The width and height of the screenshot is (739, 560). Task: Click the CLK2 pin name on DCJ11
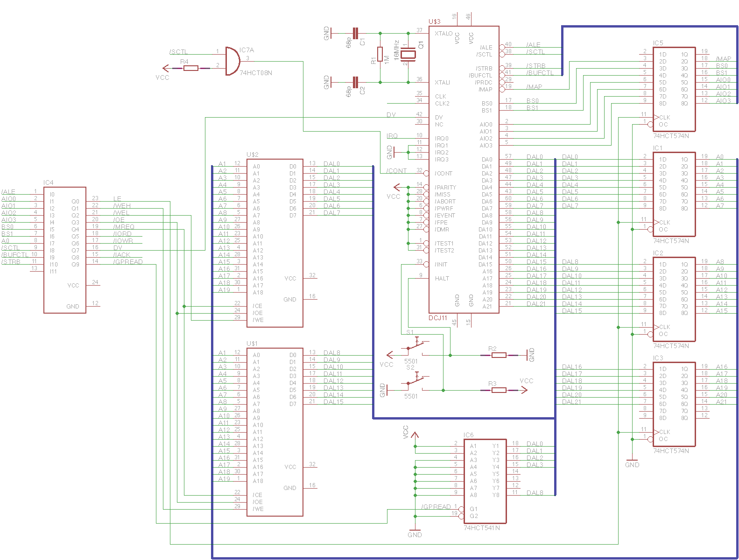pyautogui.click(x=442, y=104)
